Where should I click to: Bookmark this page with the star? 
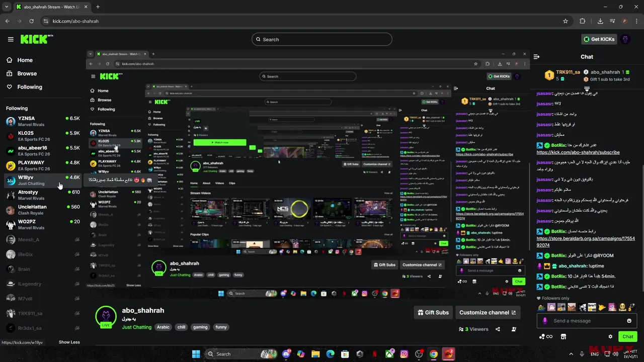tap(566, 21)
